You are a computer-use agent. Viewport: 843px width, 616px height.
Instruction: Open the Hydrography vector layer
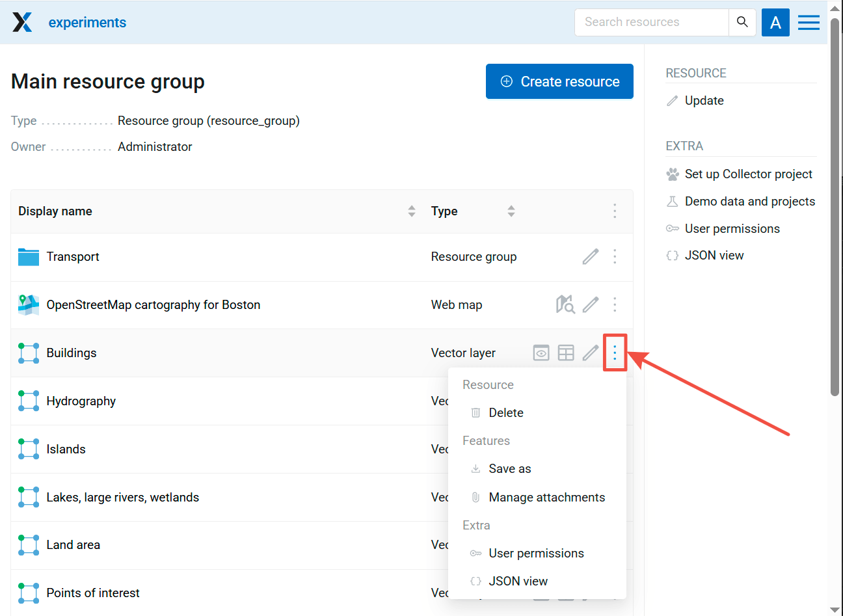pos(81,401)
